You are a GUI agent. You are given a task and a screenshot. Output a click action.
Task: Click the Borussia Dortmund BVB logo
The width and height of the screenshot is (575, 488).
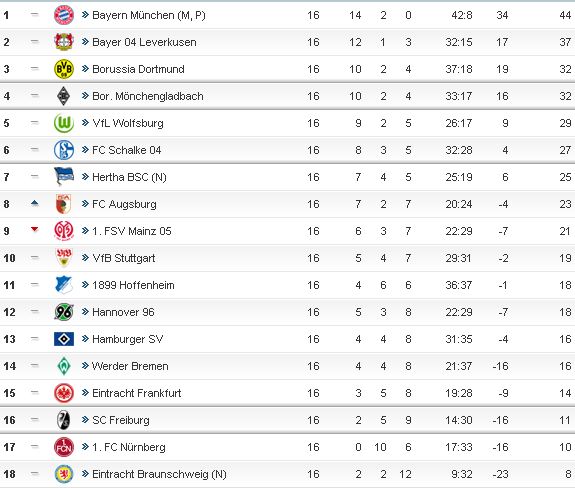pyautogui.click(x=64, y=69)
